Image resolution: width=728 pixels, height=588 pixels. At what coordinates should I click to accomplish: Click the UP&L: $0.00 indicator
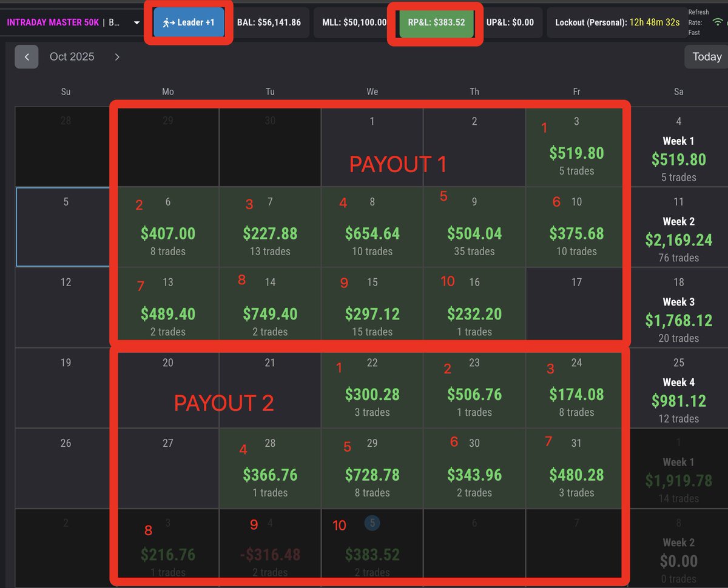pyautogui.click(x=510, y=22)
